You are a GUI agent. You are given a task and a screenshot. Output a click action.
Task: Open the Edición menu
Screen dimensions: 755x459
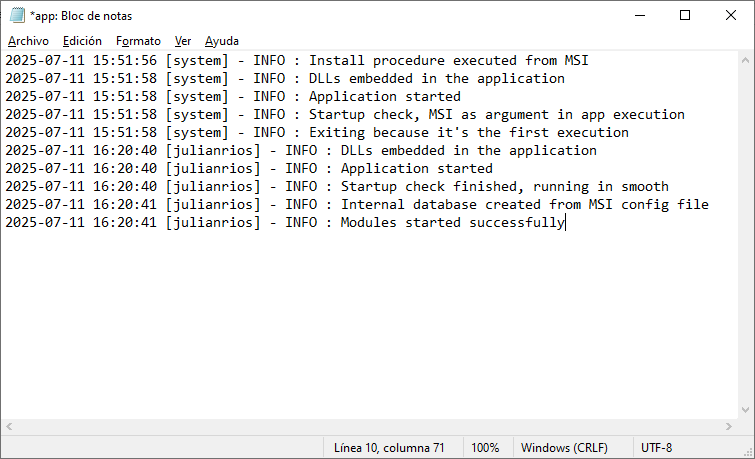click(82, 41)
